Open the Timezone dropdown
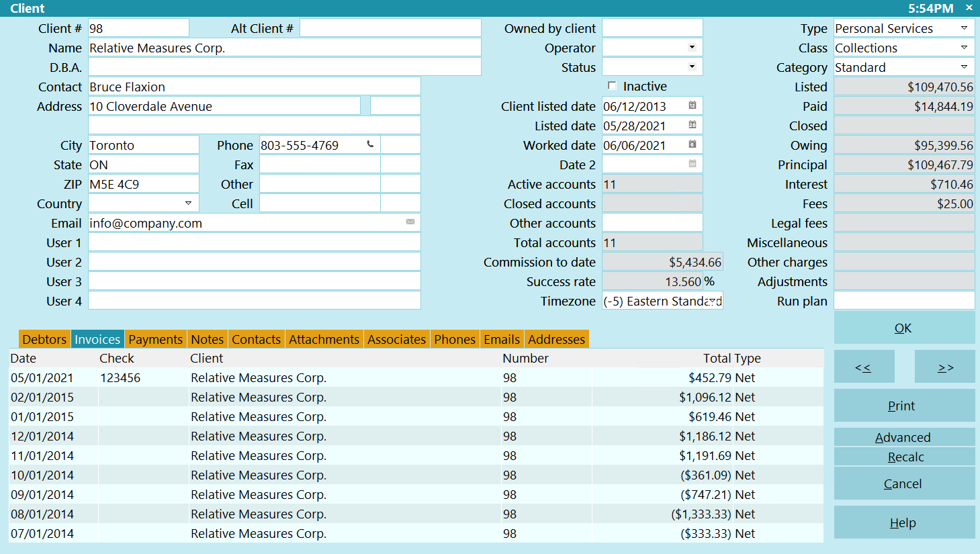 713,301
